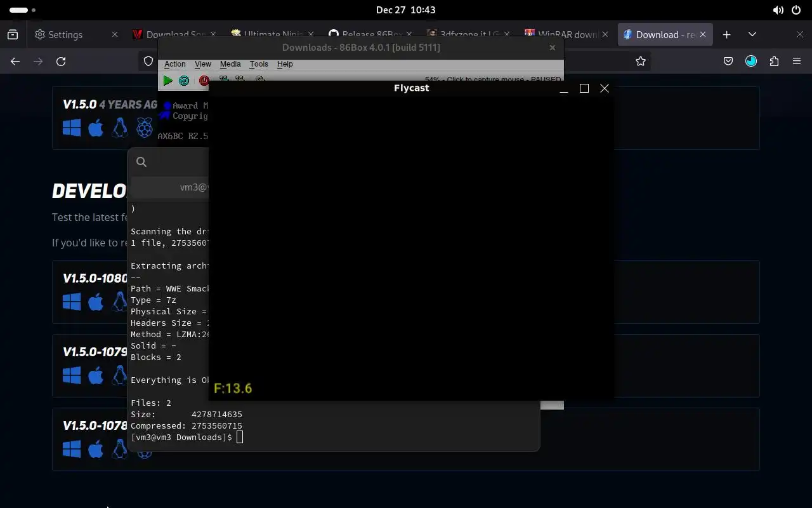
Task: Click the terminal search magnifier icon
Action: pos(141,162)
